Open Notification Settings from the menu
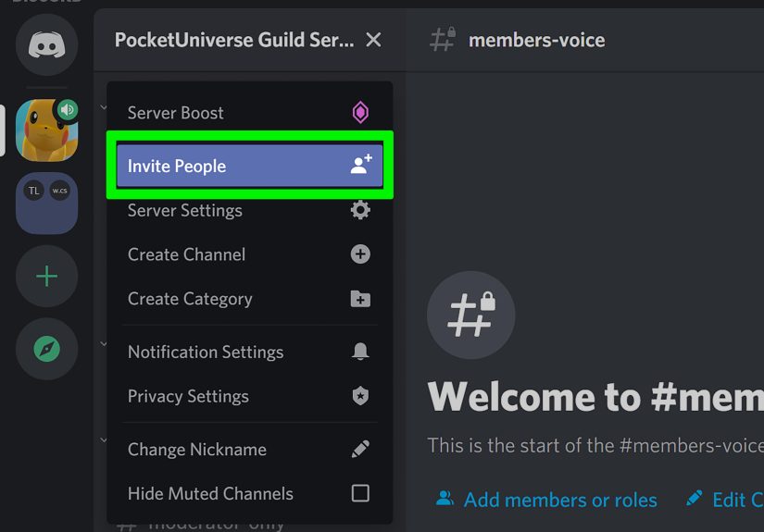 coord(249,352)
